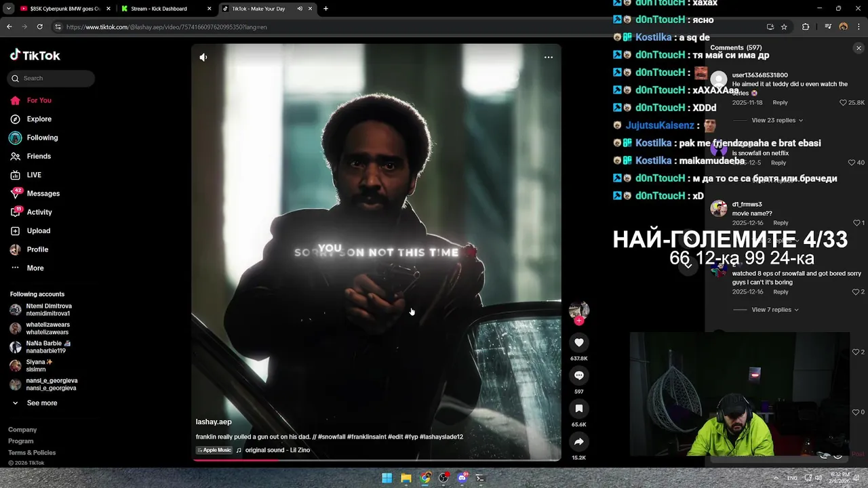
Task: Like the d1_frmws3 movie name comment
Action: [x=856, y=223]
